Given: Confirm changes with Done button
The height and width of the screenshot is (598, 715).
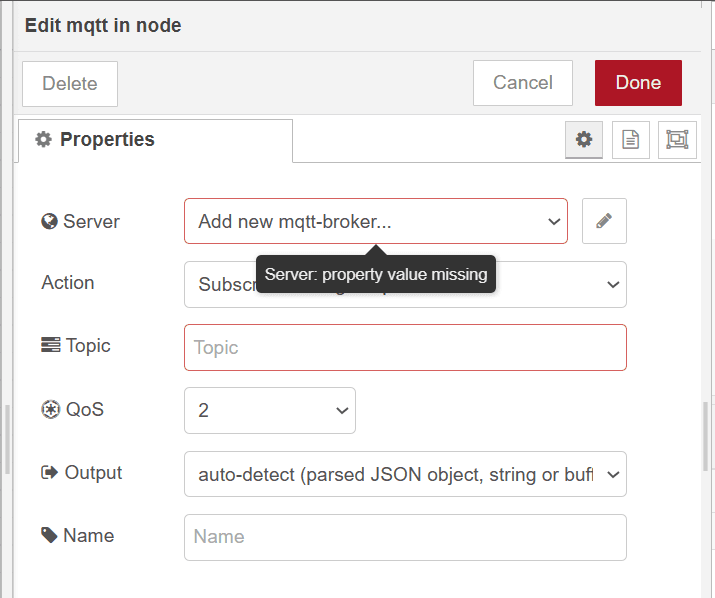Looking at the screenshot, I should [638, 83].
